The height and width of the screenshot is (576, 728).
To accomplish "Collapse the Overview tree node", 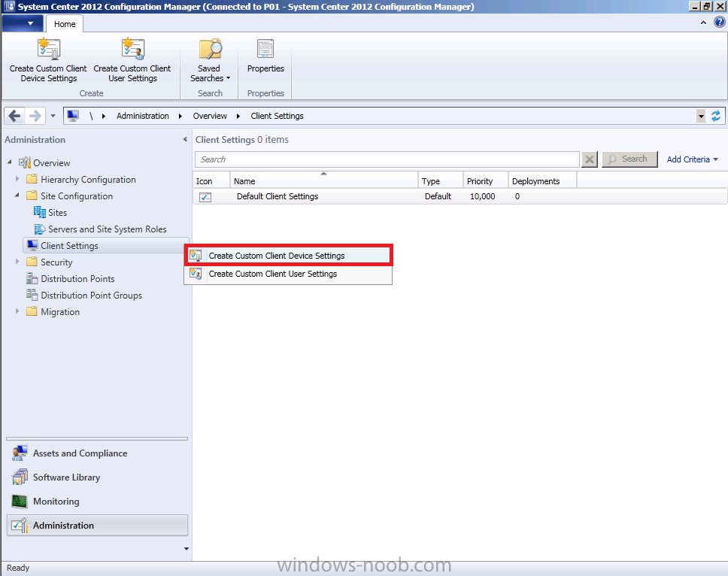I will [9, 162].
